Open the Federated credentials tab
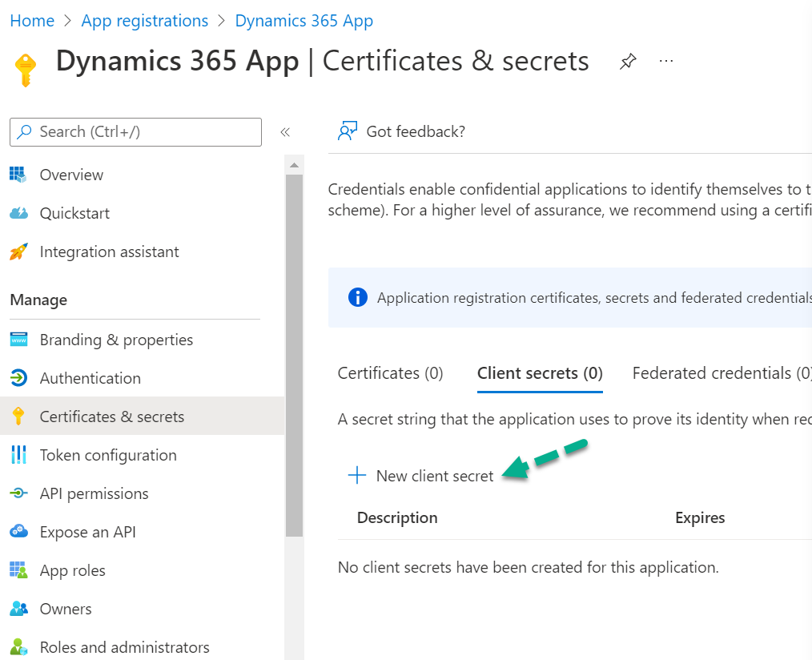The height and width of the screenshot is (660, 812). pyautogui.click(x=720, y=373)
